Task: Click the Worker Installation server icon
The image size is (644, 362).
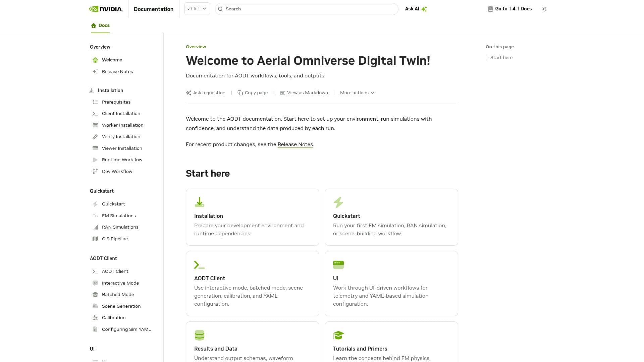Action: pyautogui.click(x=95, y=125)
